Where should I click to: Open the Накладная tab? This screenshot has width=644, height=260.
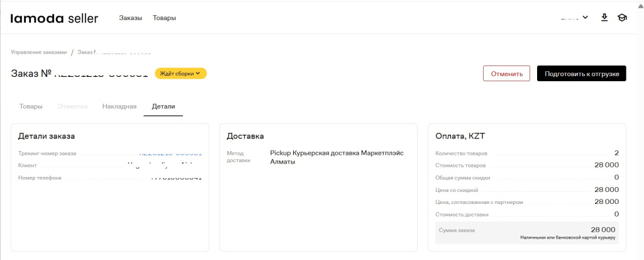[x=119, y=106]
